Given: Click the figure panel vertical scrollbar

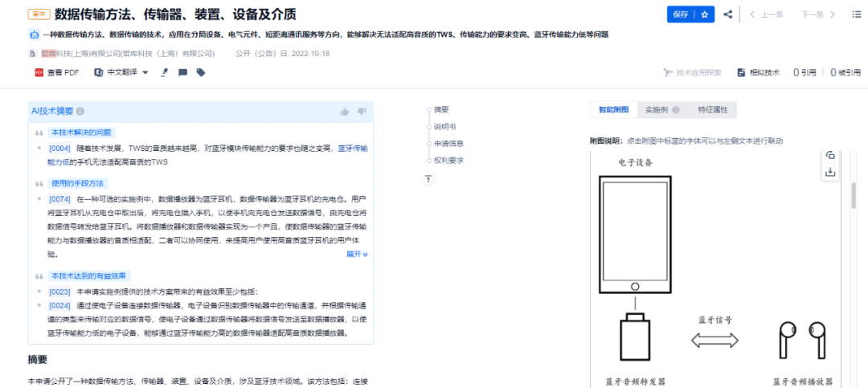Looking at the screenshot, I should pyautogui.click(x=854, y=195).
